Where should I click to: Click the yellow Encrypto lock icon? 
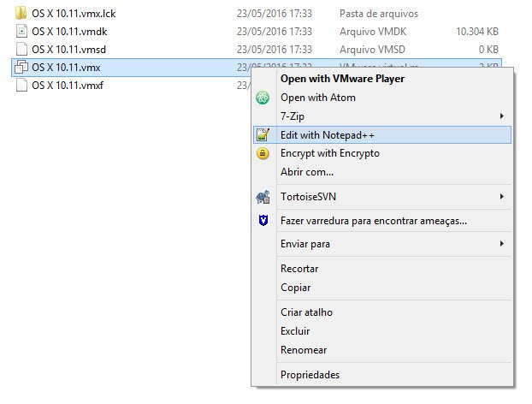(263, 153)
